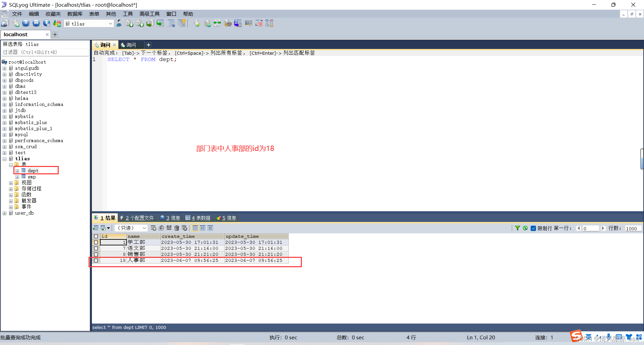
Task: Go to previous page of rows arrow
Action: click(x=579, y=228)
